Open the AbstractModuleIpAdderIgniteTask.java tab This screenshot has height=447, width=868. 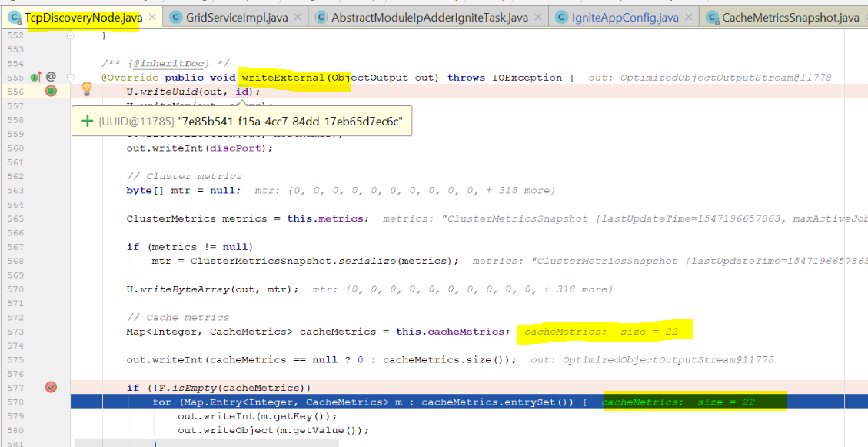pyautogui.click(x=428, y=18)
